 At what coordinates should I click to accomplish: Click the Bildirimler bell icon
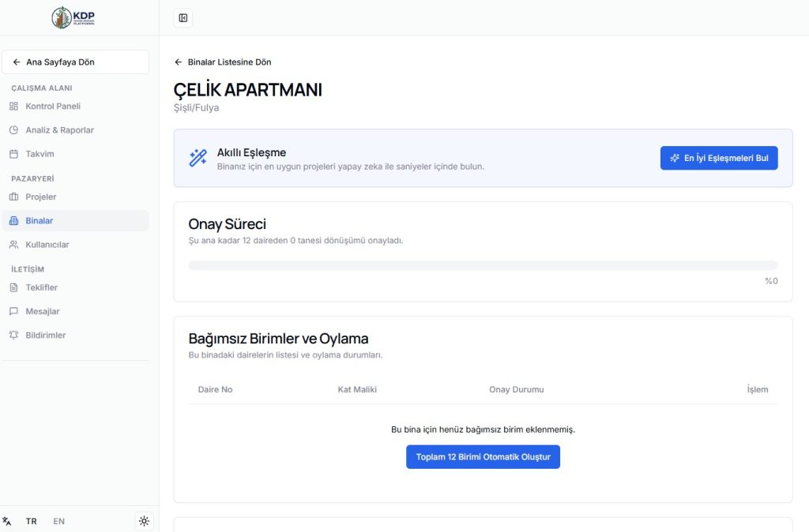[x=13, y=335]
